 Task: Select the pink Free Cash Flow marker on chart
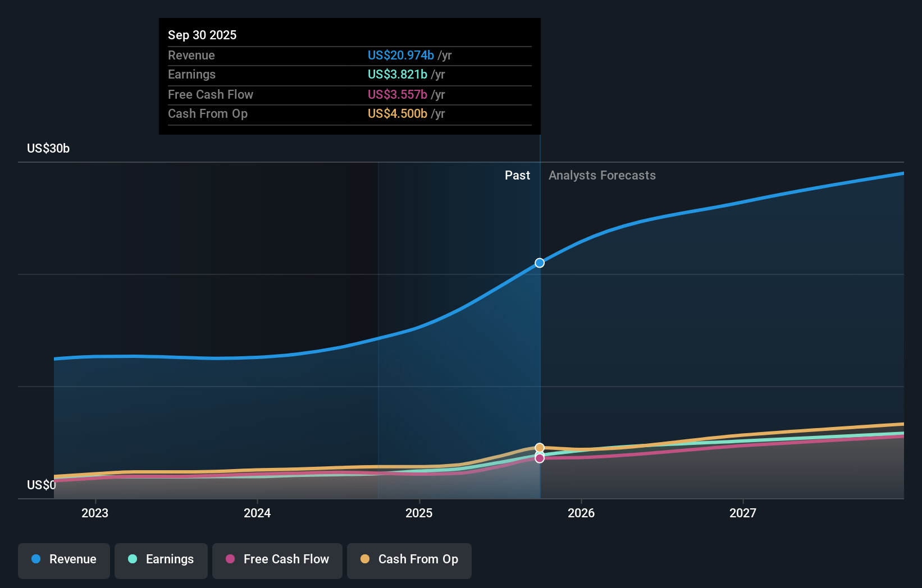[539, 458]
